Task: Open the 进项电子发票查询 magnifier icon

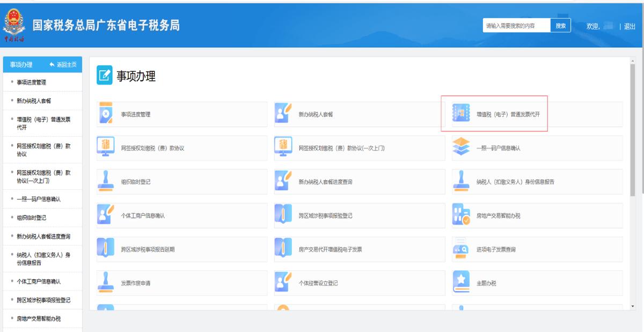Action: (x=460, y=249)
